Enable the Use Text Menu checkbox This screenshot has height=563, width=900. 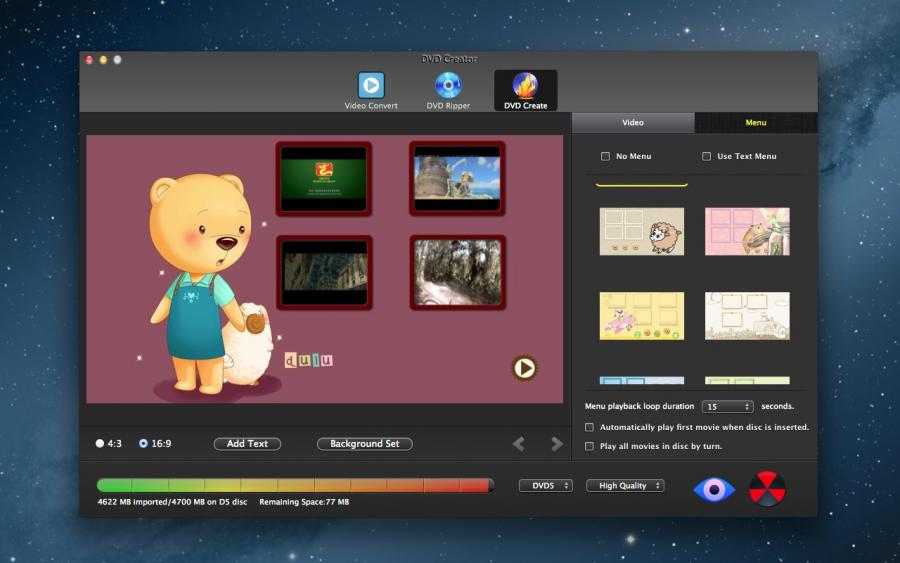(x=707, y=156)
